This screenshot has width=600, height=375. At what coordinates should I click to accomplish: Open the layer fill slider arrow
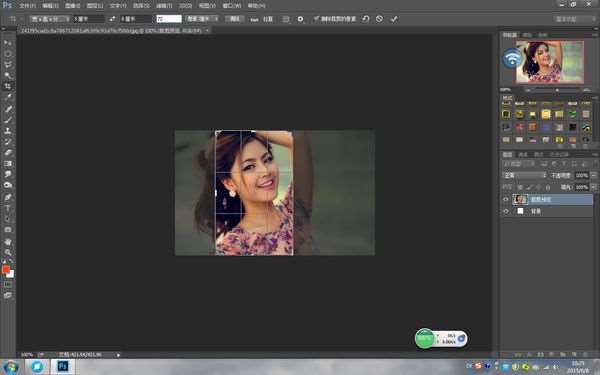point(593,187)
